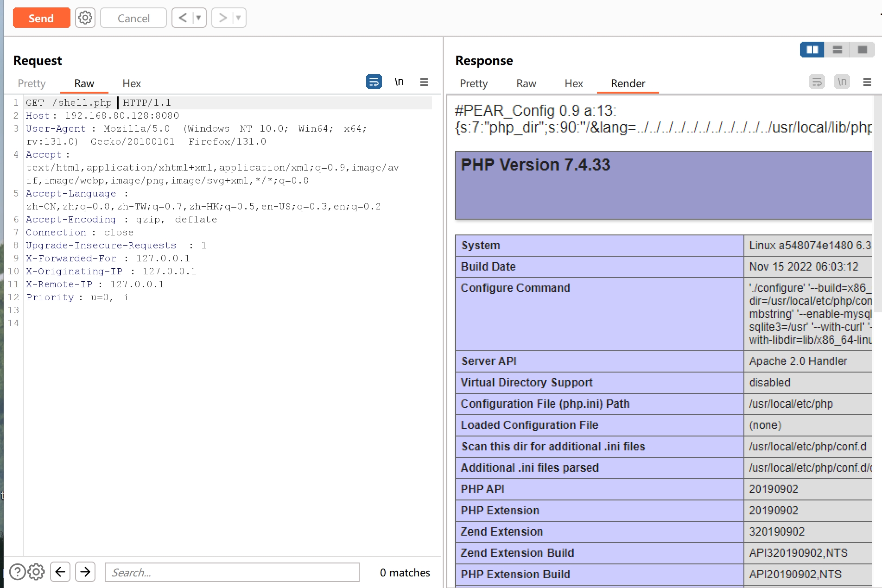Screen dimensions: 882x588
Task: Jump to next search match arrow
Action: pos(85,572)
